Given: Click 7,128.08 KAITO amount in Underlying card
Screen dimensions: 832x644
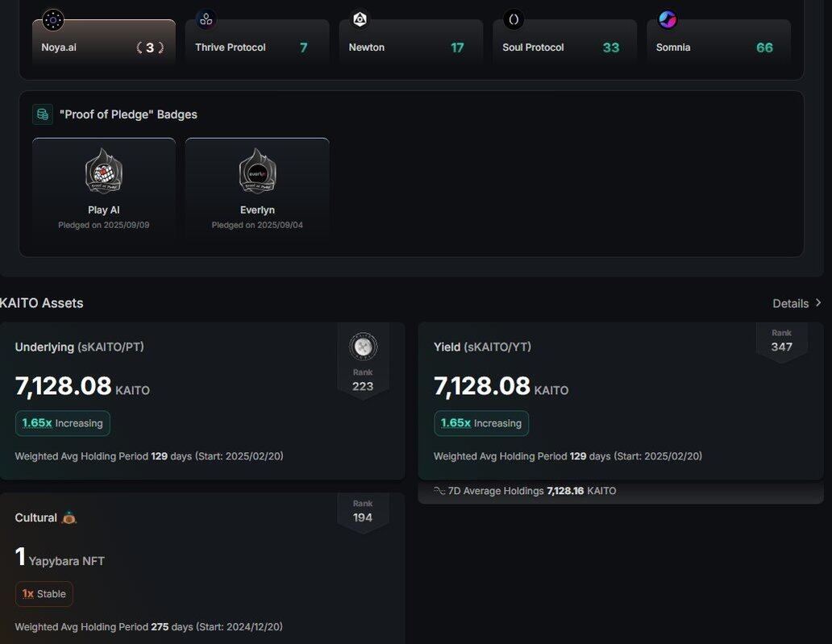Looking at the screenshot, I should click(x=82, y=386).
